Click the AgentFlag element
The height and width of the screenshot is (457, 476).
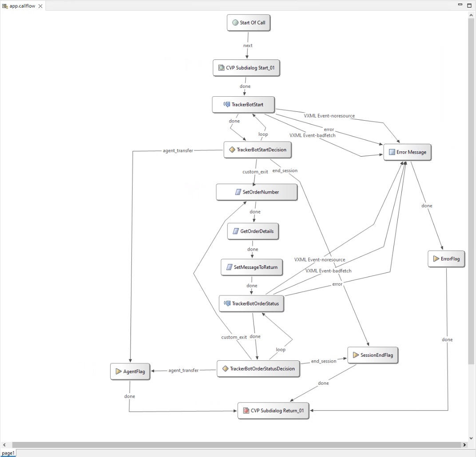click(130, 371)
